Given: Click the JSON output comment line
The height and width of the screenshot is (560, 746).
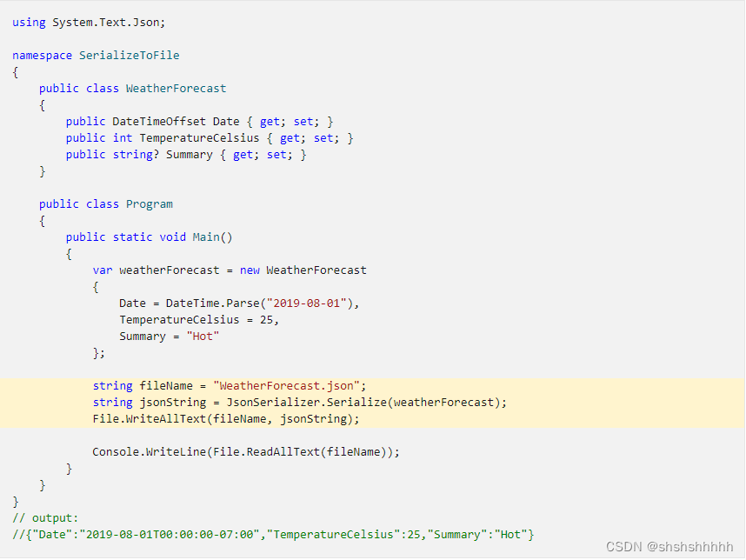Looking at the screenshot, I should pyautogui.click(x=261, y=534).
